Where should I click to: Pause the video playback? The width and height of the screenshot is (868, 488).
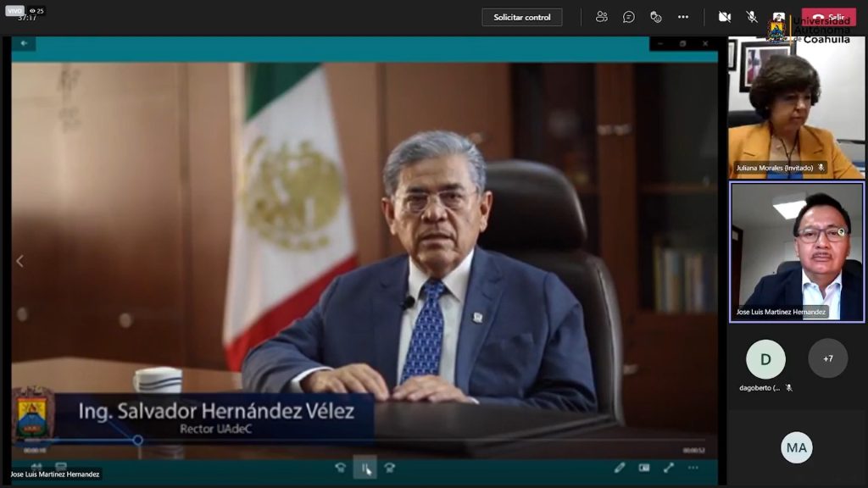pyautogui.click(x=365, y=467)
